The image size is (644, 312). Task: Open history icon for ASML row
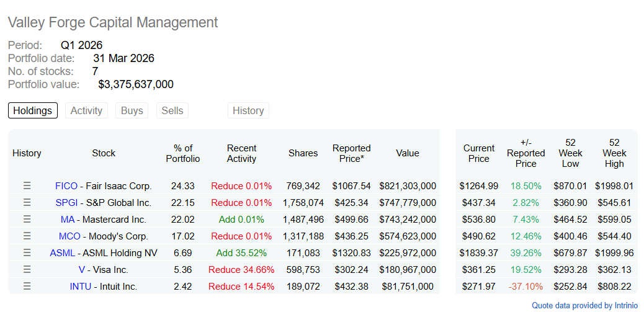tap(27, 253)
